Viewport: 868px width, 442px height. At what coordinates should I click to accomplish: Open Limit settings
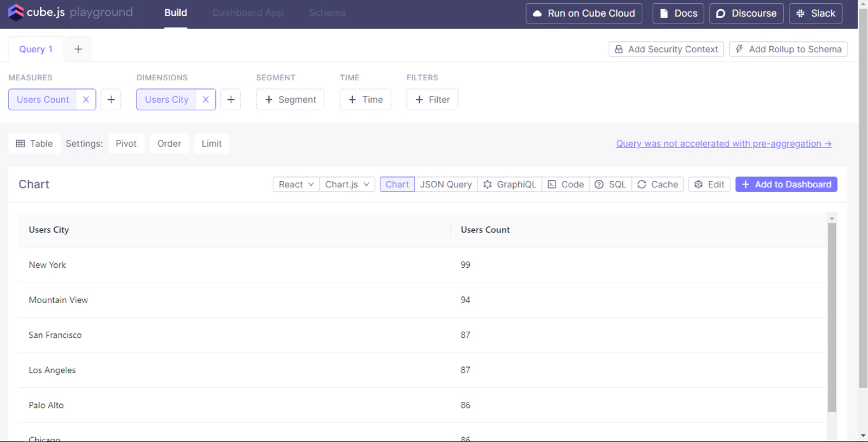[212, 143]
